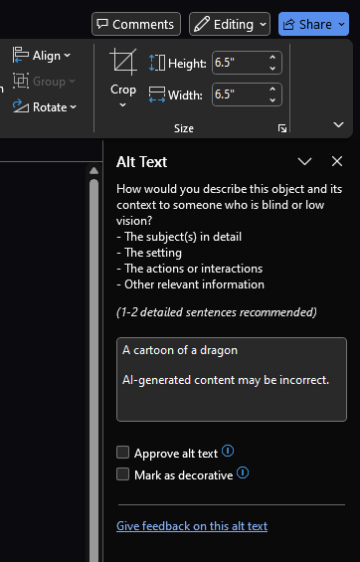Open the Give feedback on this alt text link
360x562 pixels.
tap(192, 526)
